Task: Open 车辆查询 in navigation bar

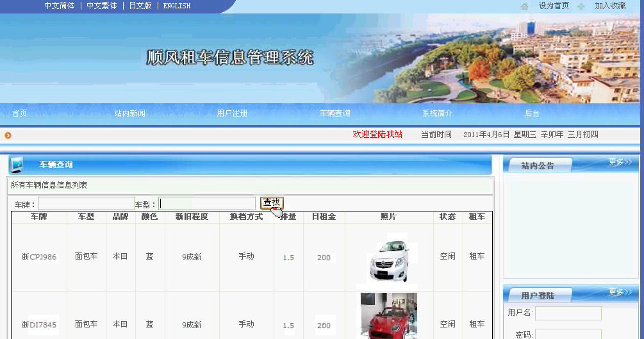Action: tap(335, 113)
